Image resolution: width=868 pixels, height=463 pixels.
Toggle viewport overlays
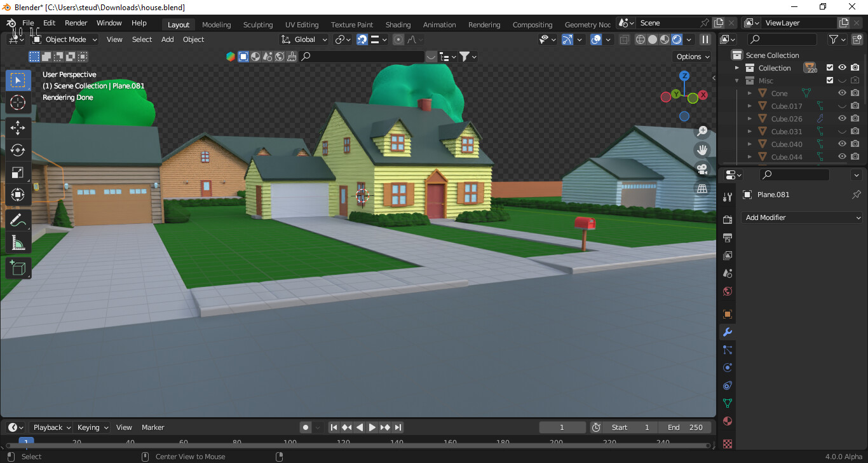click(x=596, y=39)
